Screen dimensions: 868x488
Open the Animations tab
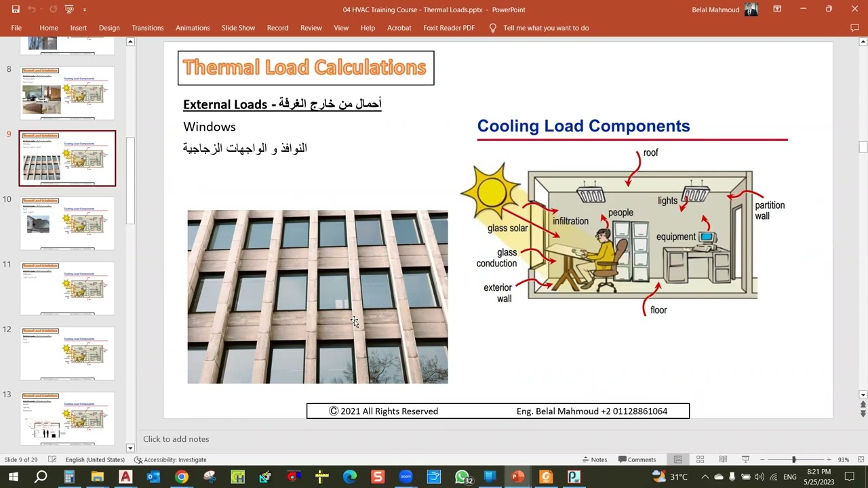pyautogui.click(x=193, y=28)
